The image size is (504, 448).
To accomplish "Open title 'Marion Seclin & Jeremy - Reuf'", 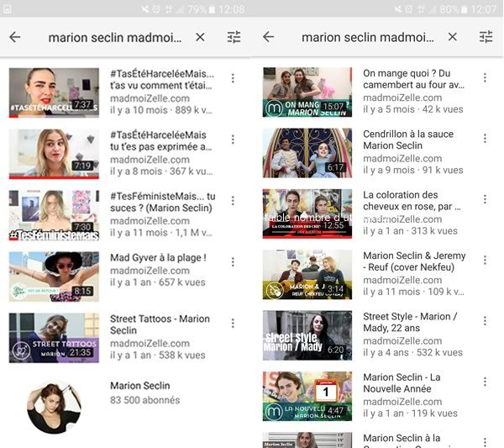I will [x=414, y=261].
